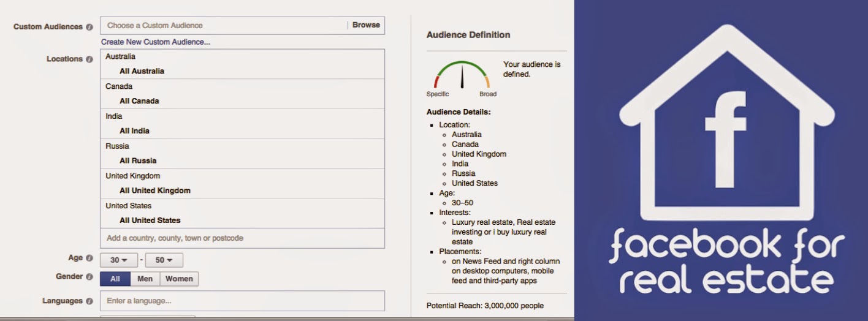Viewport: 868px width, 321px height.
Task: Click Browse in Custom Audiences field
Action: [366, 25]
